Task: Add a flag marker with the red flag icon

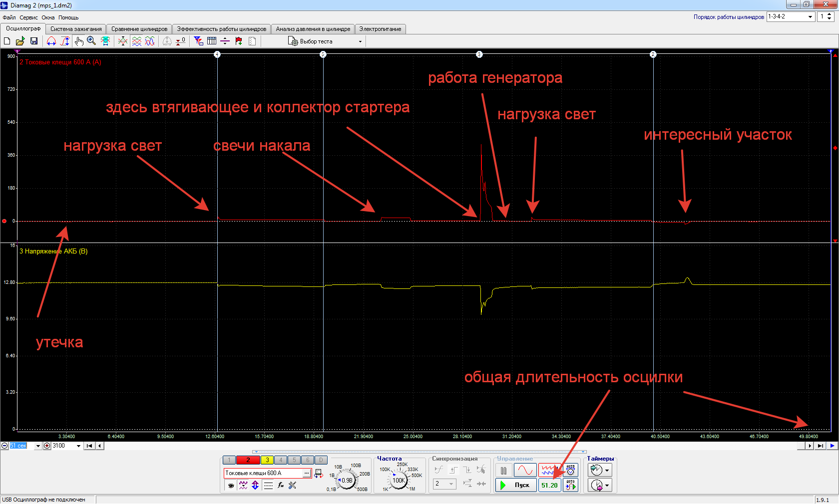Action: 239,41
